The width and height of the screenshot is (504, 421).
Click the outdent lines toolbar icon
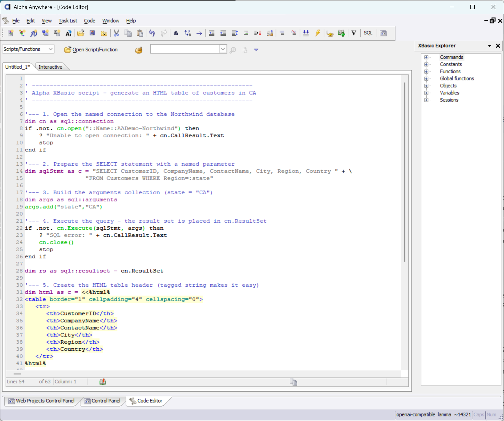(223, 33)
